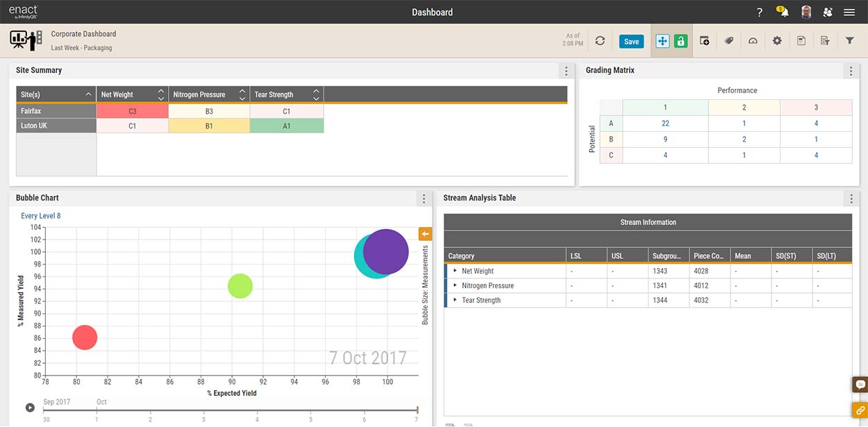Click the orange arrow on bubble chart

coord(425,235)
